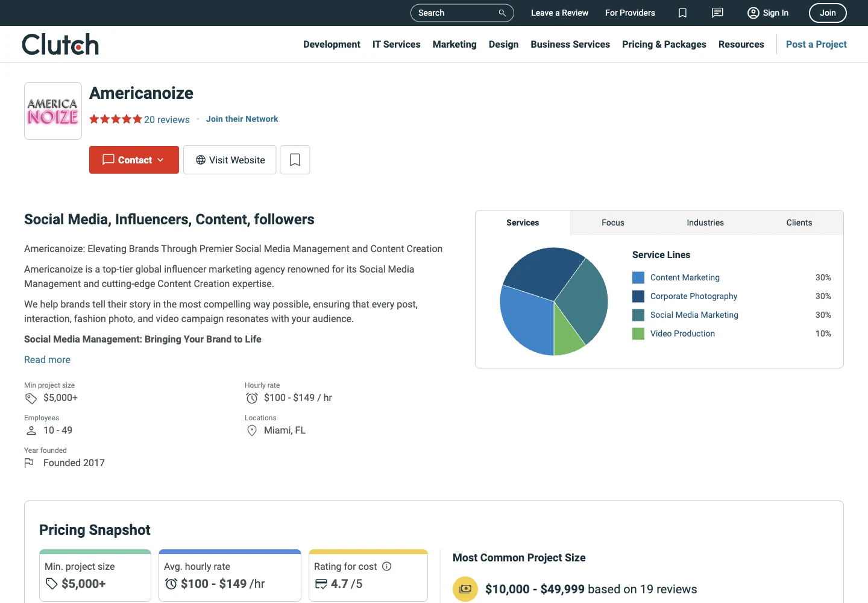The width and height of the screenshot is (868, 603).
Task: Open the Business Services menu
Action: point(570,44)
